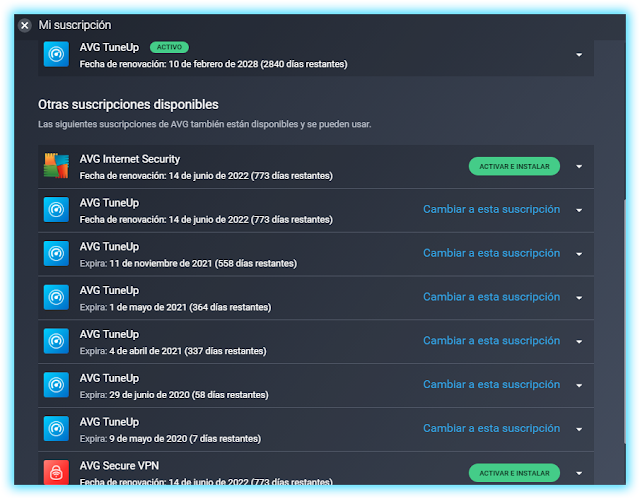
Task: Expand TuneUp expiring 1 de mayo 2021
Action: [x=579, y=298]
